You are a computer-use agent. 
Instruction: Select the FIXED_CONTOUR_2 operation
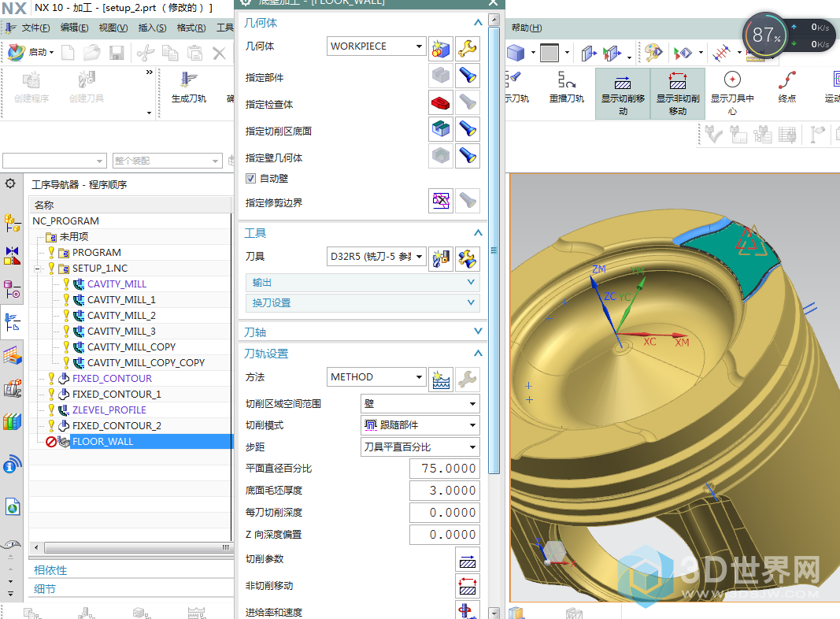(x=117, y=425)
